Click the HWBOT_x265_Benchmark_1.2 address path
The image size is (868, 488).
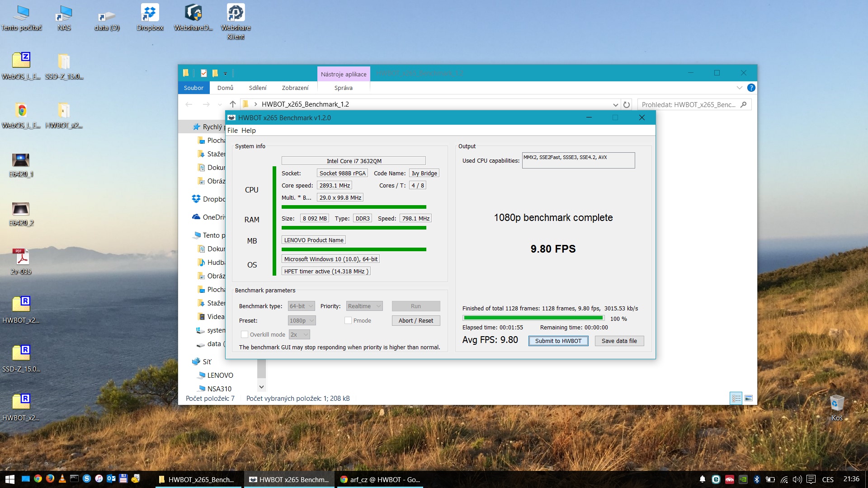tap(305, 104)
